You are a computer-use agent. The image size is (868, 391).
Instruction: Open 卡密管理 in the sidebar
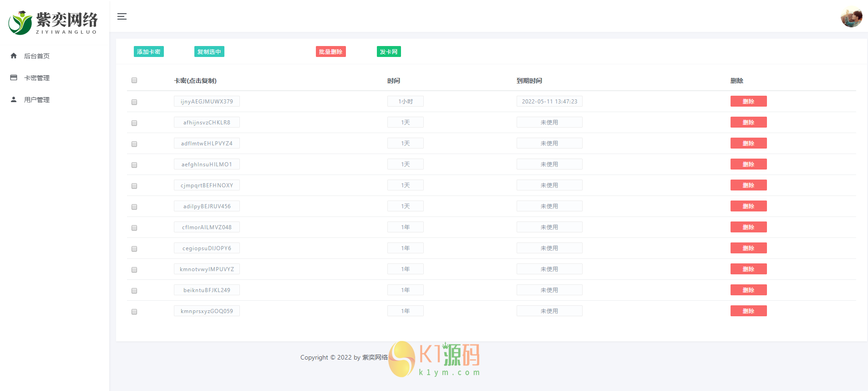(x=37, y=78)
